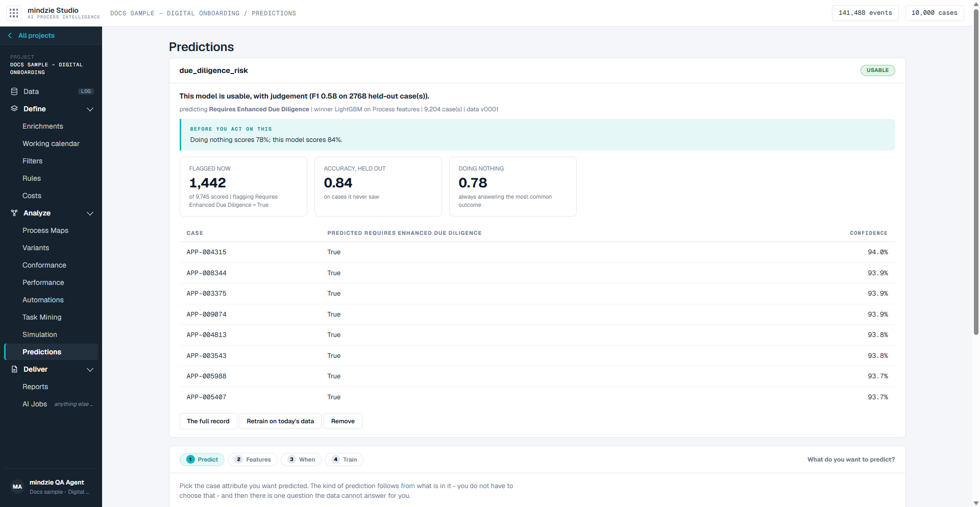Collapse the Deliver section chevron
The image size is (980, 507).
tap(90, 370)
